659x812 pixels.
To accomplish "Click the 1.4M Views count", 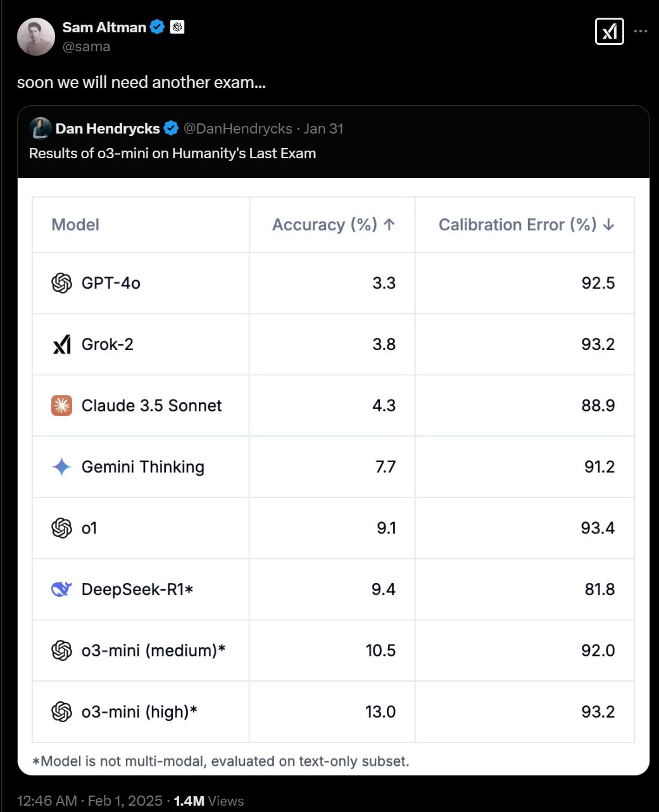I will tap(209, 801).
